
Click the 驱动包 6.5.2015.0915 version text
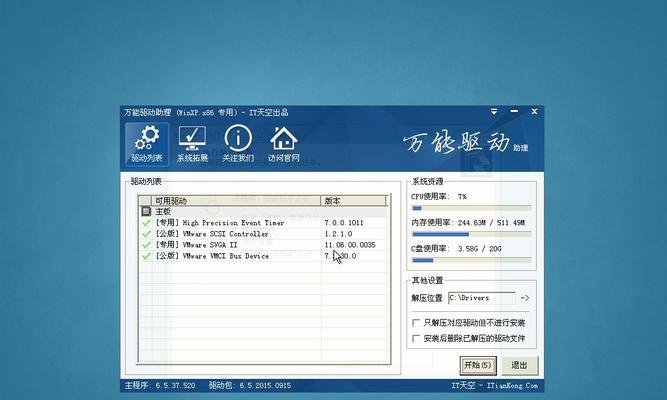tap(250, 386)
